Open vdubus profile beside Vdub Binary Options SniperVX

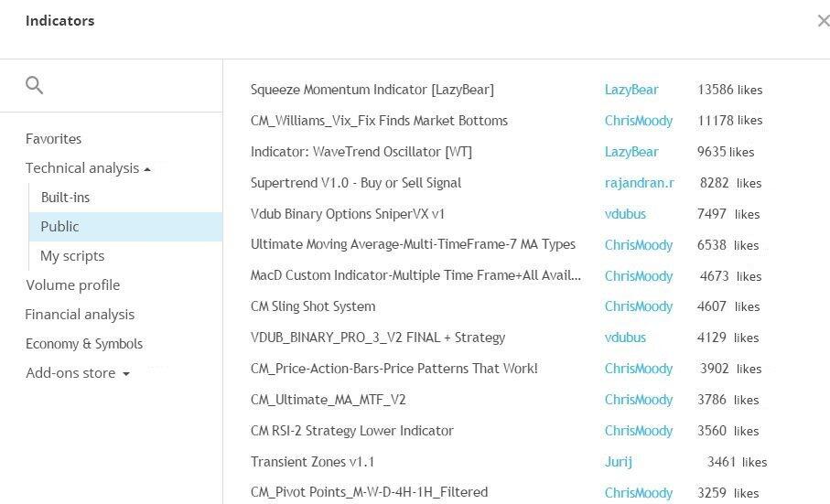coord(625,214)
